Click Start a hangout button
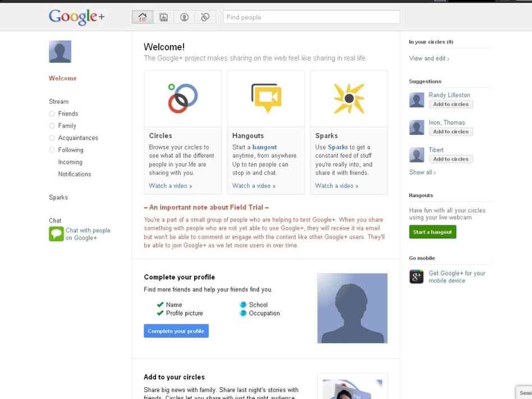This screenshot has height=399, width=532. point(433,232)
